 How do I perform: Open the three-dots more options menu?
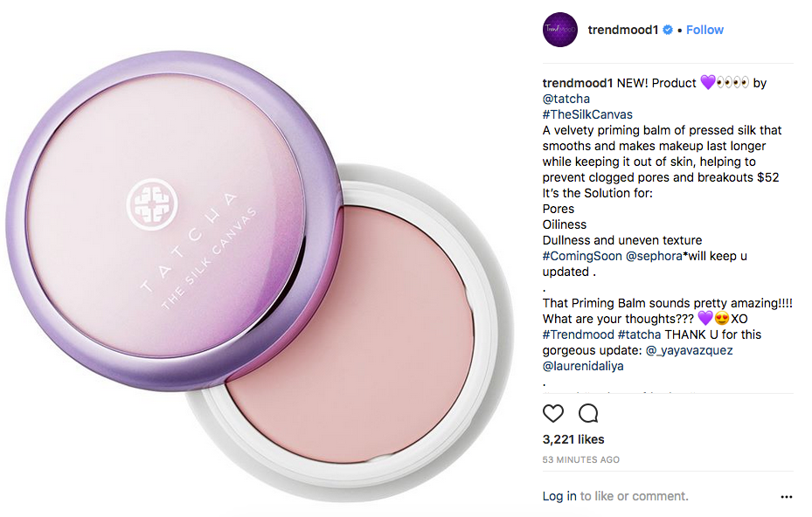(x=786, y=497)
